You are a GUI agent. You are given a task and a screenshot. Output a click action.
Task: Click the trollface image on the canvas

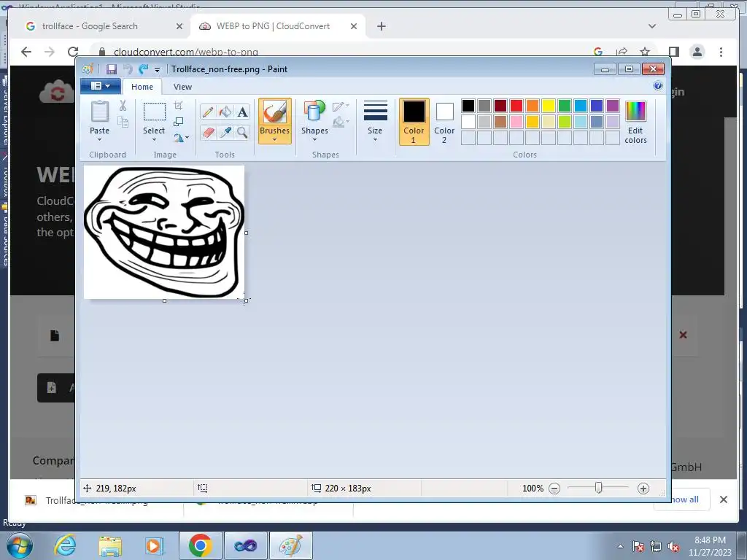point(164,233)
